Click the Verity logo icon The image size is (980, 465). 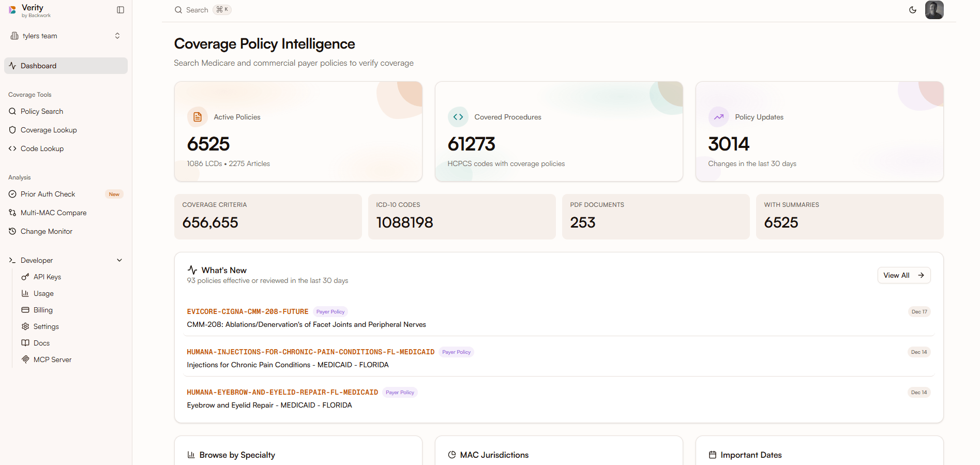[x=12, y=10]
